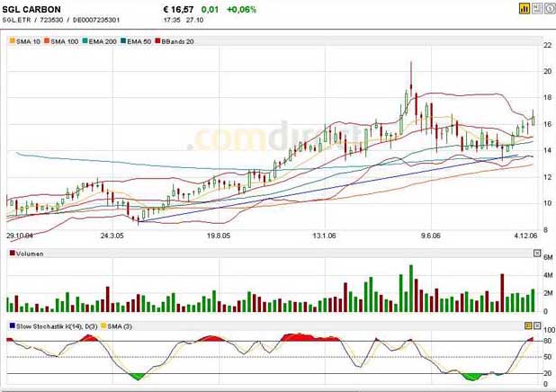
Task: Click the currency circle icon top right
Action: [x=551, y=8]
